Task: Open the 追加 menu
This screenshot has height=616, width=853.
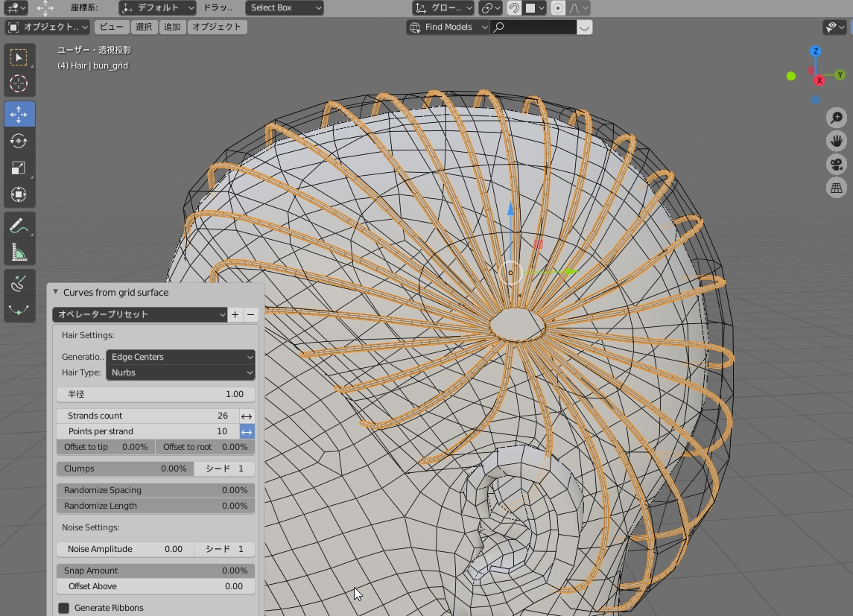Action: click(x=172, y=27)
